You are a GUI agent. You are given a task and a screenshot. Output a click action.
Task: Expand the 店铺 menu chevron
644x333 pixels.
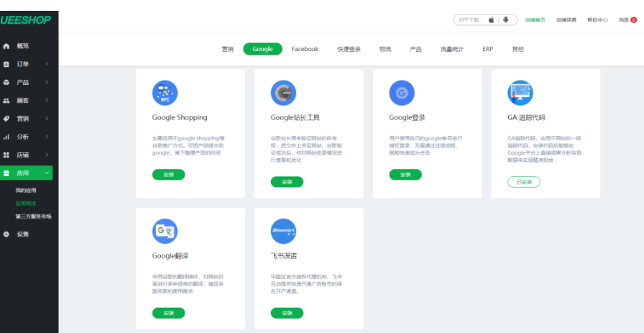pyautogui.click(x=47, y=155)
